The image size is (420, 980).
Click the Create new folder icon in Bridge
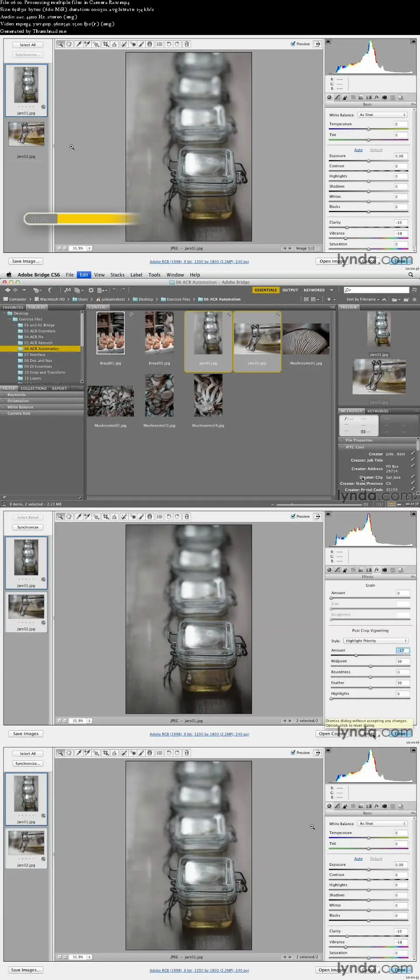(x=406, y=300)
